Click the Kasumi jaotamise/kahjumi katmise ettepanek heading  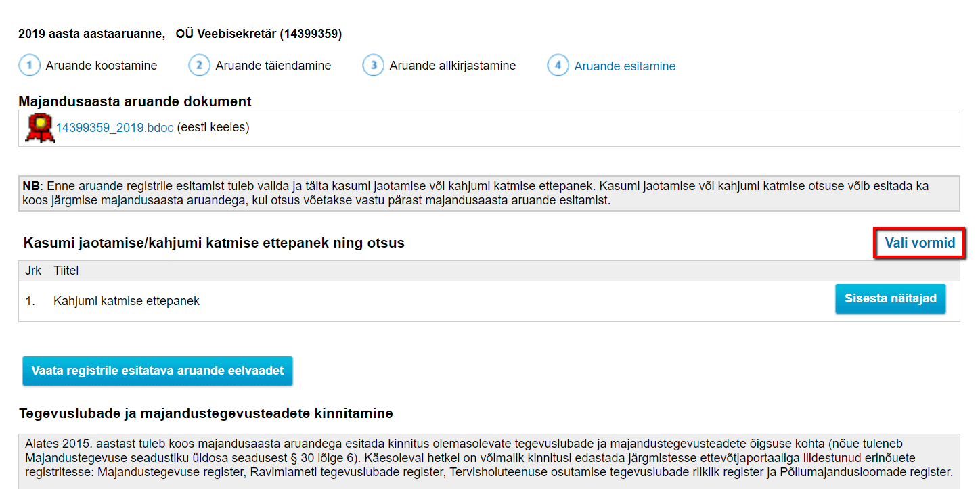(214, 243)
